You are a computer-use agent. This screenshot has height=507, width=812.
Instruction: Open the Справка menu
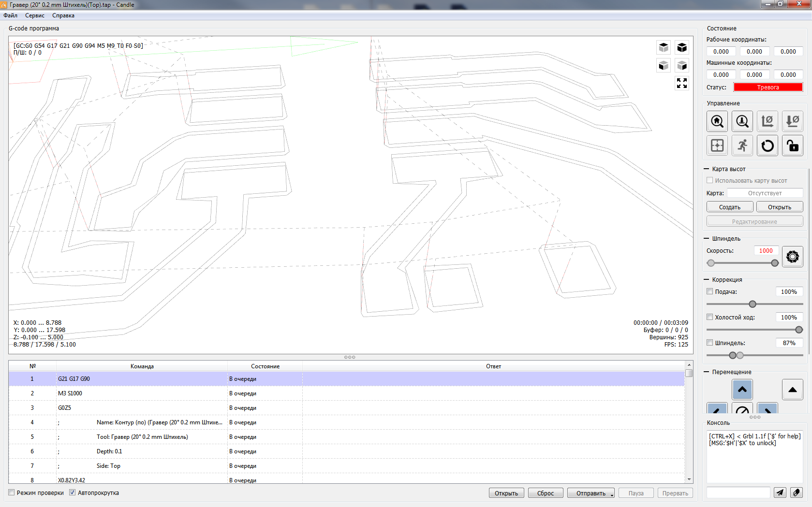(x=63, y=15)
